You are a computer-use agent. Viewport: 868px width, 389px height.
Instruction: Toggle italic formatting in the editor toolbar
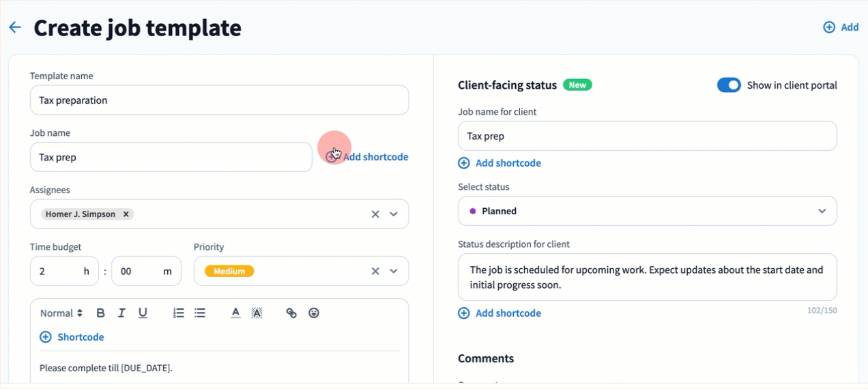click(x=121, y=313)
